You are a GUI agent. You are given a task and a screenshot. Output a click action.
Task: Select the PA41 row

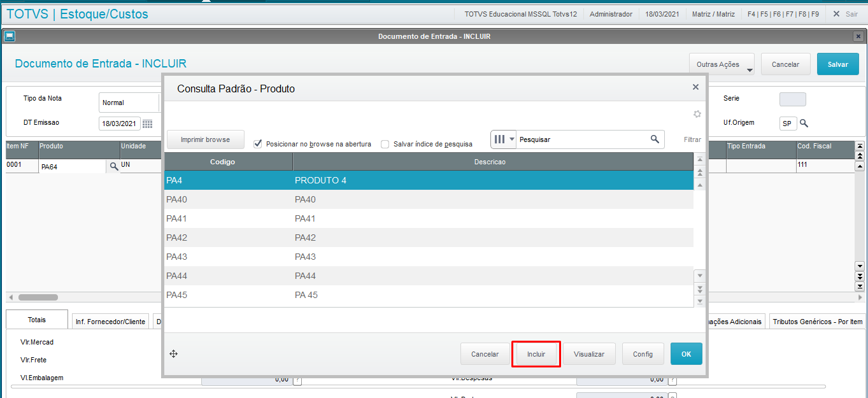tap(429, 218)
